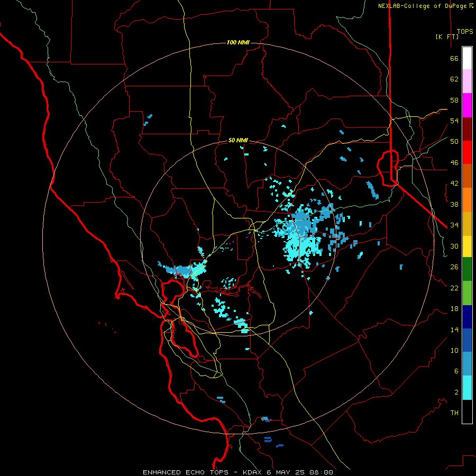Click the cyan 10 kft legend swatch
Viewport: 476px width, 476px height.
click(467, 388)
